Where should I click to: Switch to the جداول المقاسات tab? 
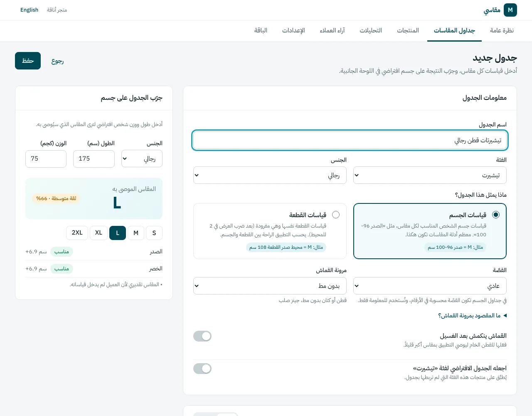click(x=454, y=30)
